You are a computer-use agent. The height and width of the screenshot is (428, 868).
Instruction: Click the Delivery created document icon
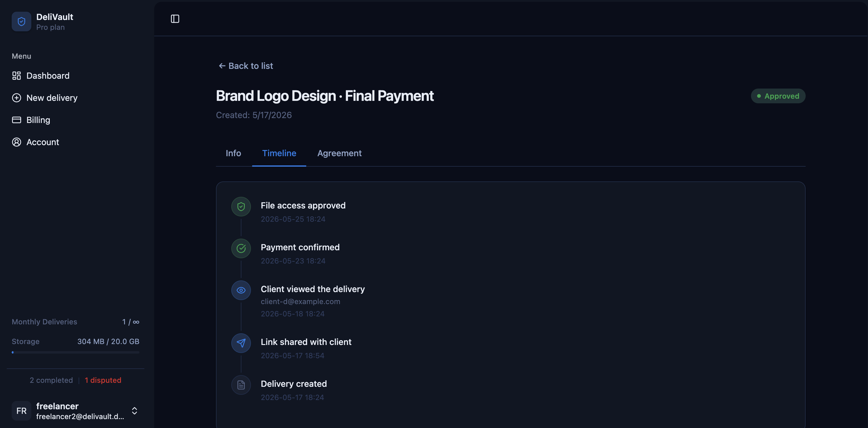[x=241, y=385]
